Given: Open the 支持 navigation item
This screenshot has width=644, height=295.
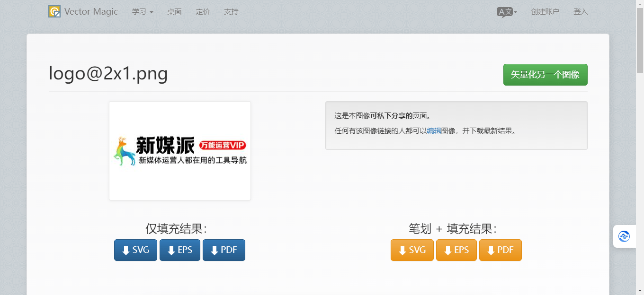Looking at the screenshot, I should click(231, 12).
